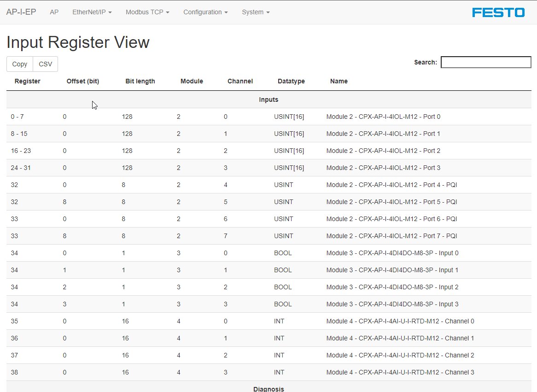Export table with the CSV button
The image size is (537, 392).
click(45, 64)
